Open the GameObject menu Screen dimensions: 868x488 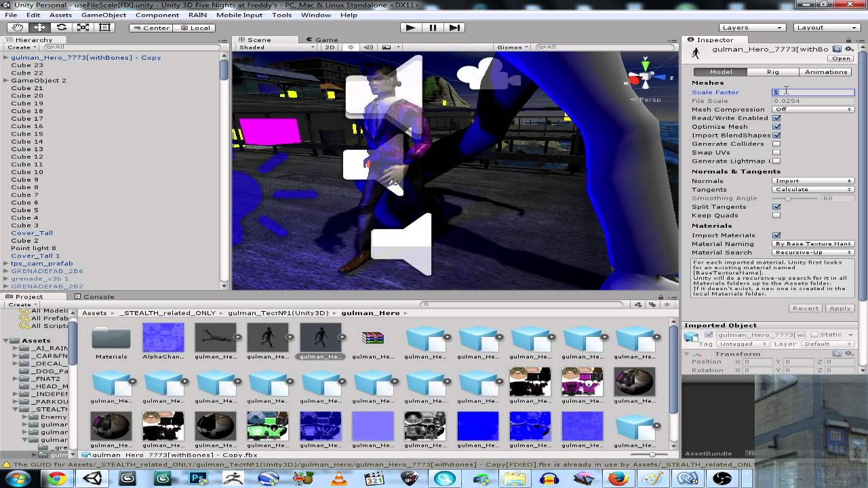pos(104,15)
